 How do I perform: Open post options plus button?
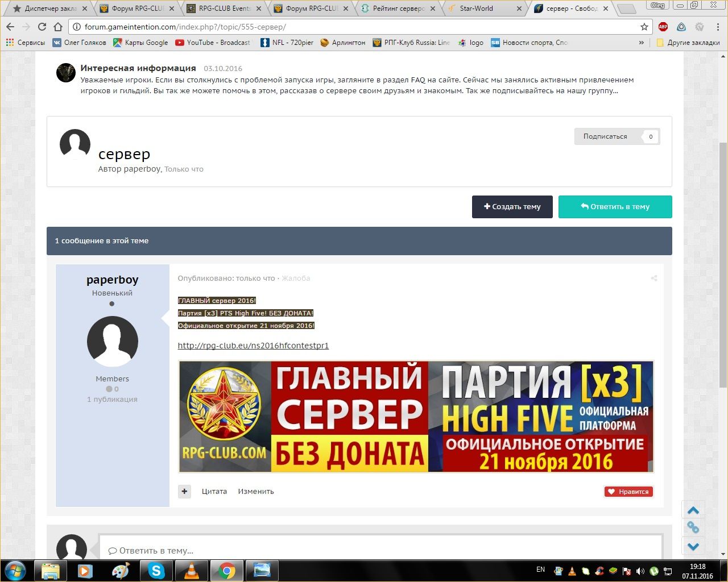[x=184, y=491]
